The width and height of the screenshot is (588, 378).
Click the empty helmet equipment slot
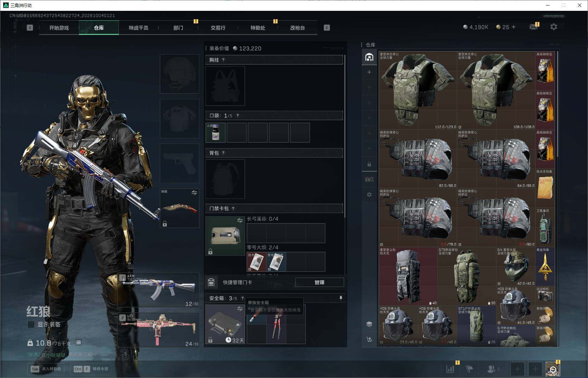coord(180,74)
